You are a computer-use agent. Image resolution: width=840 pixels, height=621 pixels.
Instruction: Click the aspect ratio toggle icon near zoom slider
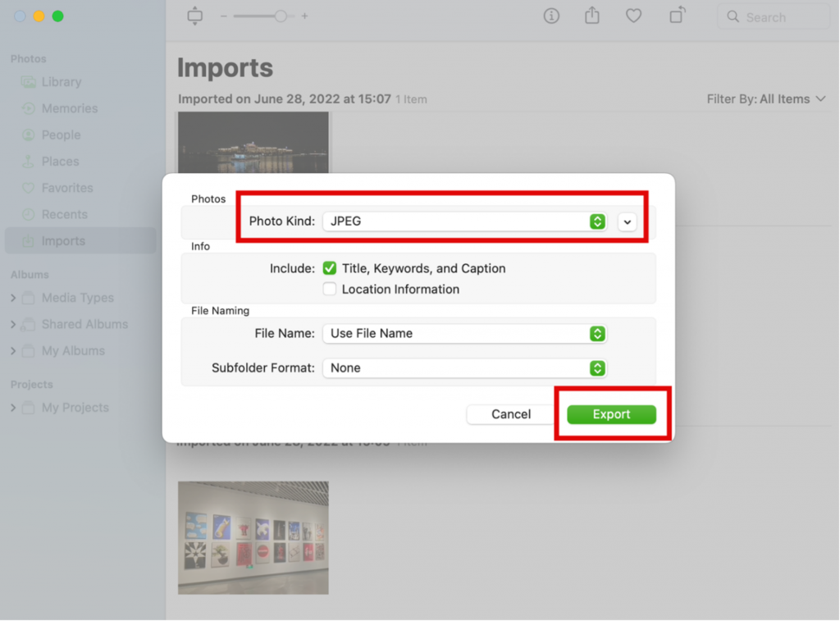tap(194, 16)
